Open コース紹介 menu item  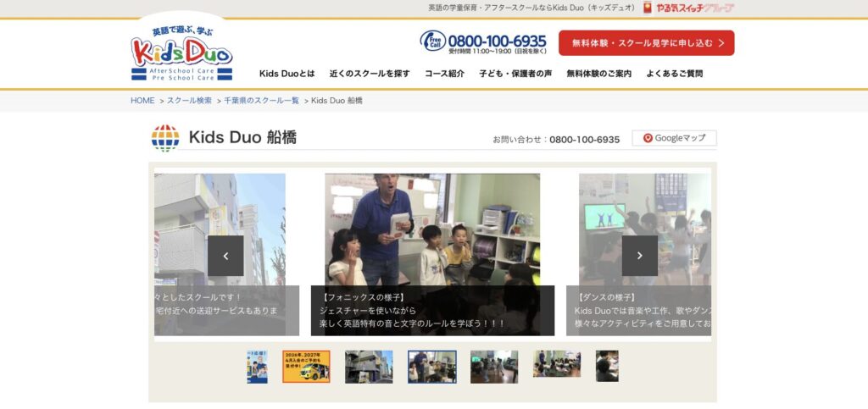click(x=444, y=74)
